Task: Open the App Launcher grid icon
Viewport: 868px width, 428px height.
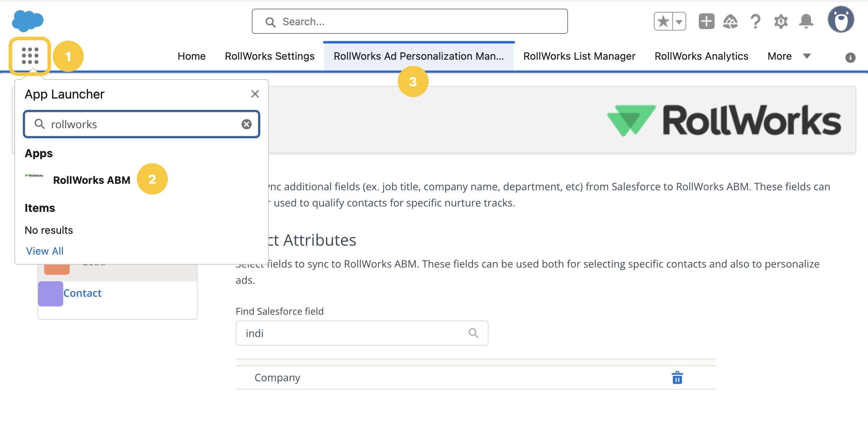Action: [x=30, y=56]
